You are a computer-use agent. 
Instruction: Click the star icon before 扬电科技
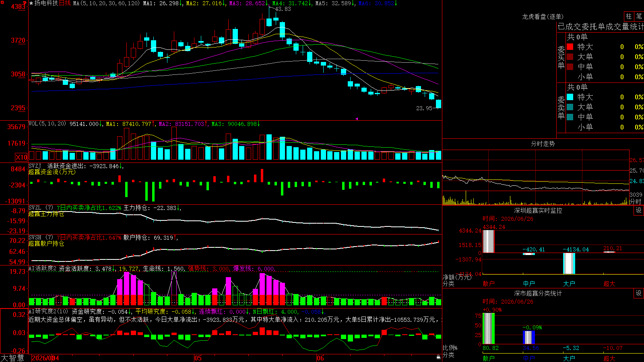coord(31,3)
